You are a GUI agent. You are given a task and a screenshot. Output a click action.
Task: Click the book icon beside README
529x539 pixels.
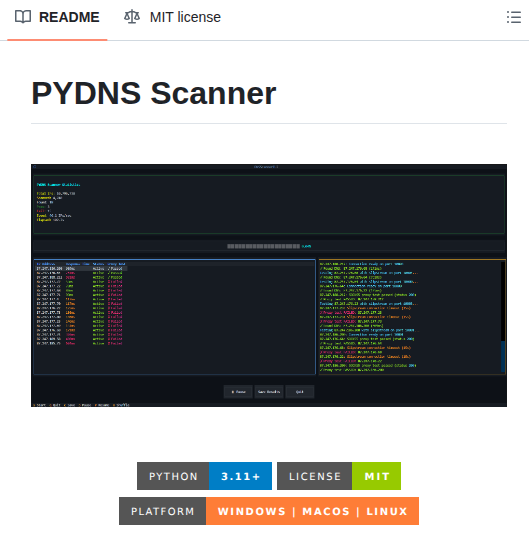pyautogui.click(x=23, y=17)
